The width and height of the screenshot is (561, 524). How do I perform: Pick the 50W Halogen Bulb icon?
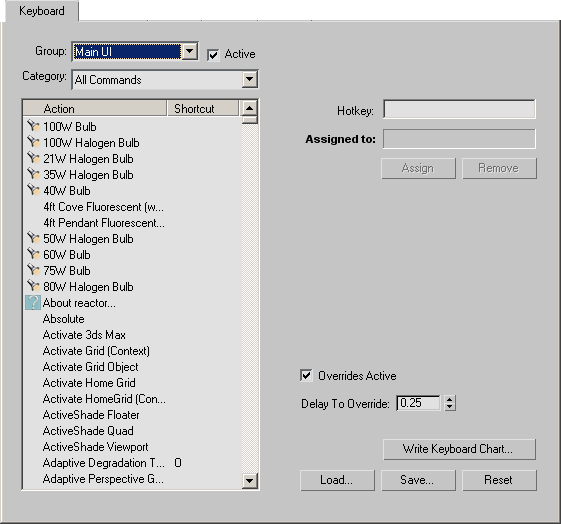click(x=33, y=238)
